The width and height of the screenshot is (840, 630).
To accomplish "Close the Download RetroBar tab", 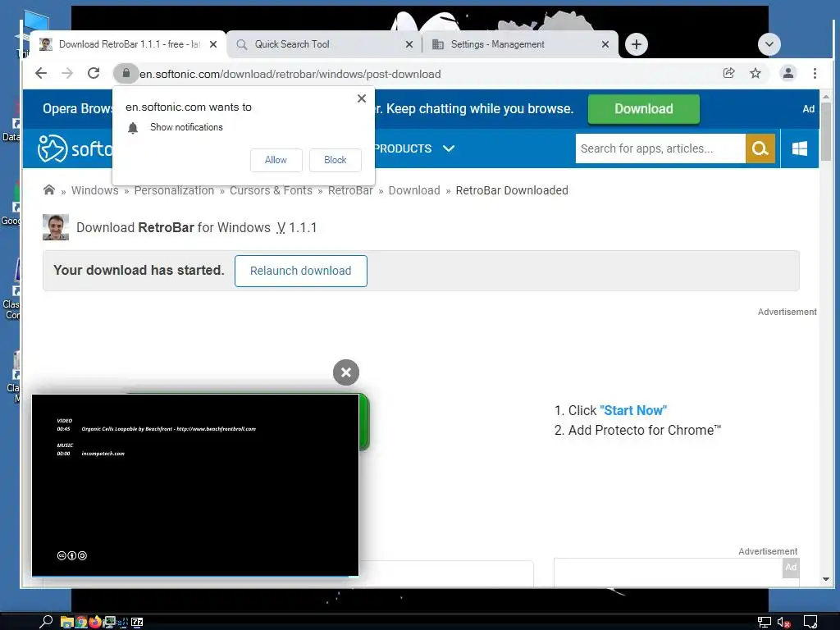I will point(213,44).
